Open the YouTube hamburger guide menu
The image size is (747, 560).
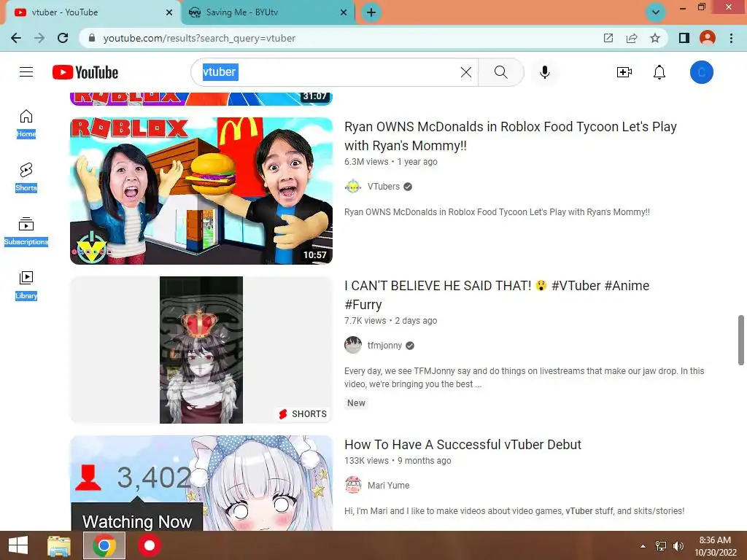click(26, 72)
